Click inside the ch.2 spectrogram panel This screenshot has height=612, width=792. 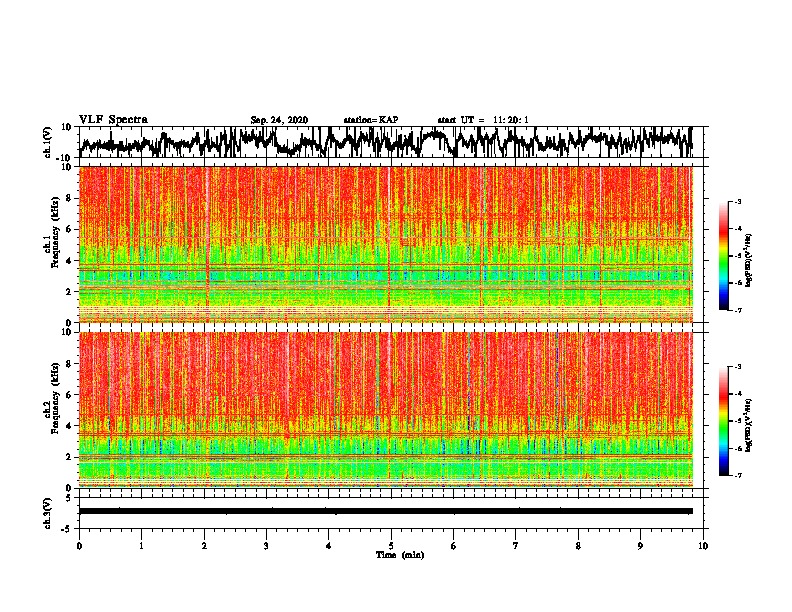[386, 410]
